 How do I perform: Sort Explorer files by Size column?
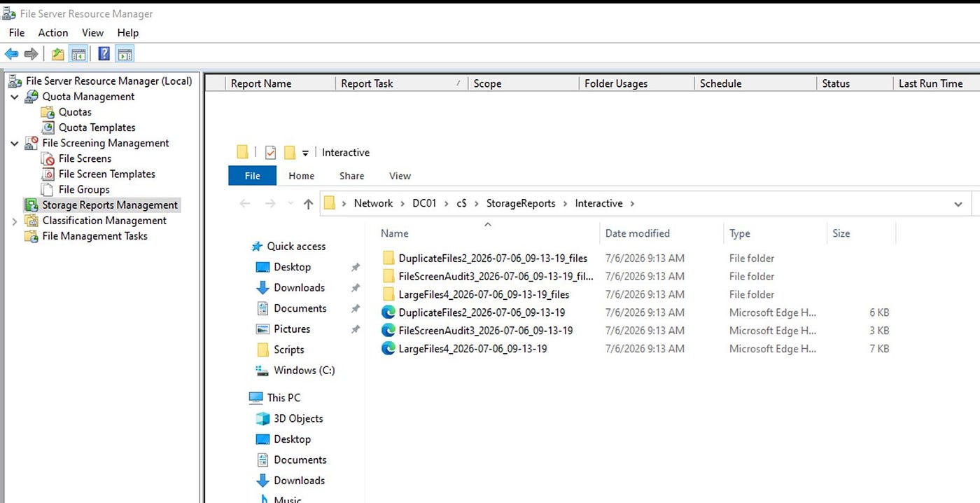pyautogui.click(x=861, y=233)
